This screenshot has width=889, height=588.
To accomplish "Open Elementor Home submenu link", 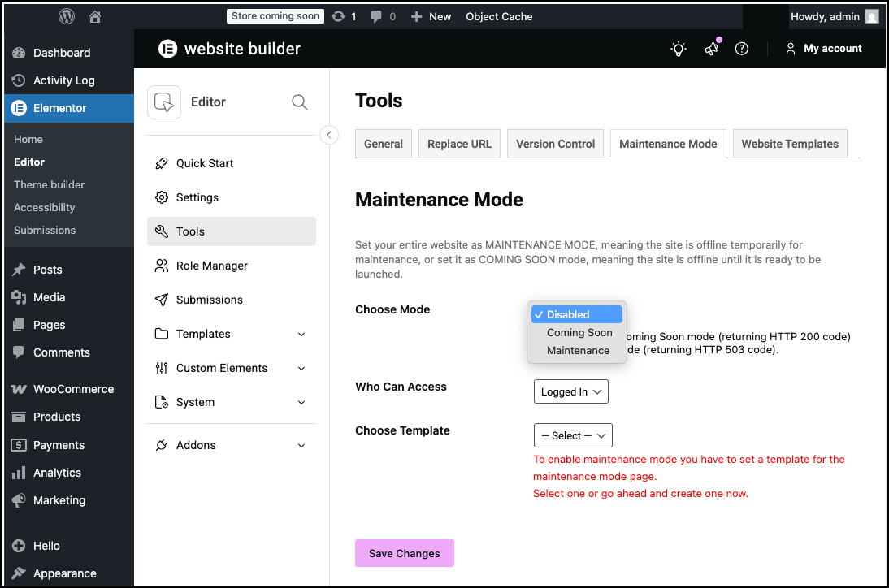I will 28,140.
